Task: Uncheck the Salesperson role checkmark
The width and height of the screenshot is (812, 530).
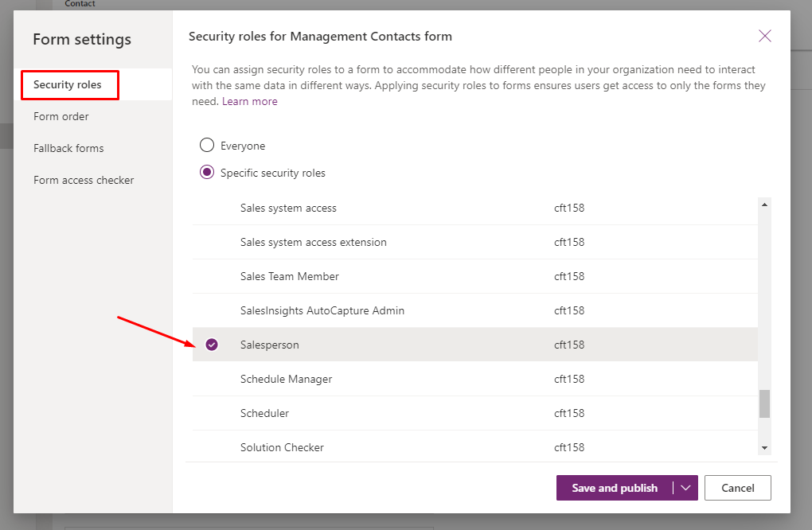Action: click(x=211, y=345)
